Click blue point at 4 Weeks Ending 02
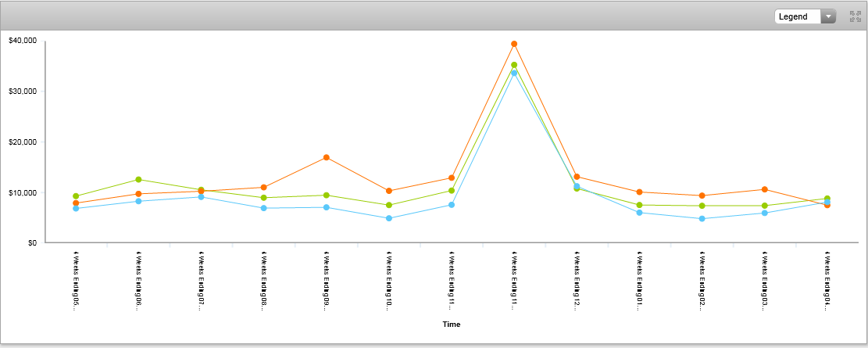Image resolution: width=868 pixels, height=348 pixels. tap(702, 219)
